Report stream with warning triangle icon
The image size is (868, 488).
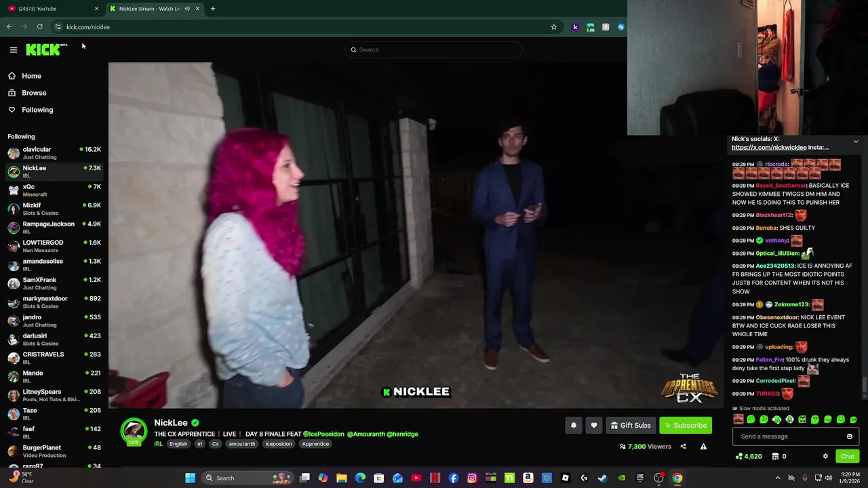[x=703, y=447]
